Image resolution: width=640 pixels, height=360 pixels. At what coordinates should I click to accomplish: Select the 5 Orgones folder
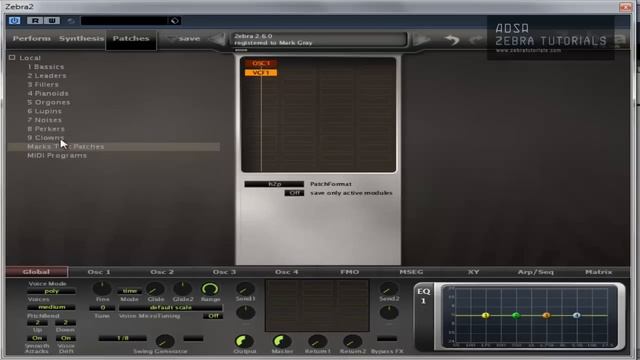pyautogui.click(x=49, y=102)
